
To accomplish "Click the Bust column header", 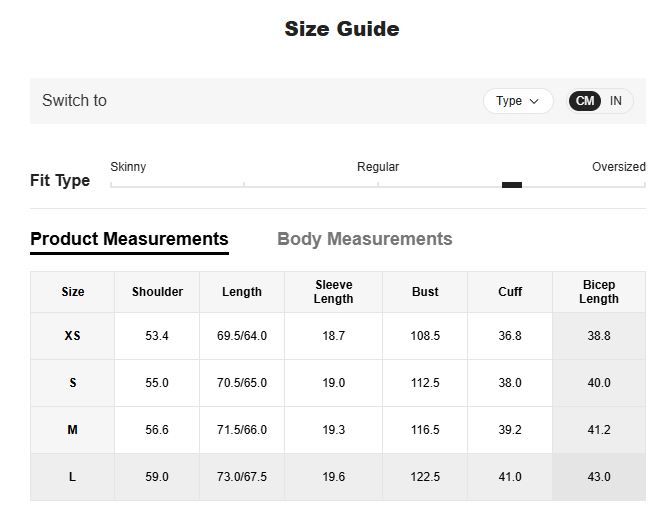I will coord(425,292).
